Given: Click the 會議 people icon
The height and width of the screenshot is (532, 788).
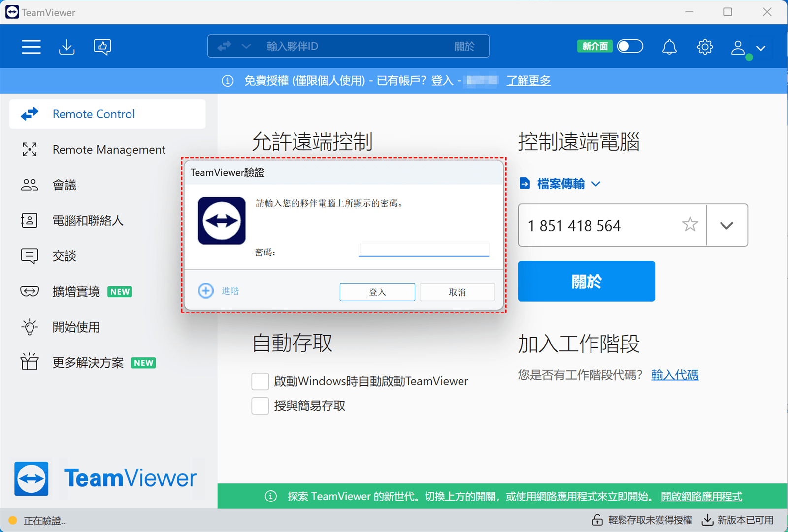Looking at the screenshot, I should 30,185.
